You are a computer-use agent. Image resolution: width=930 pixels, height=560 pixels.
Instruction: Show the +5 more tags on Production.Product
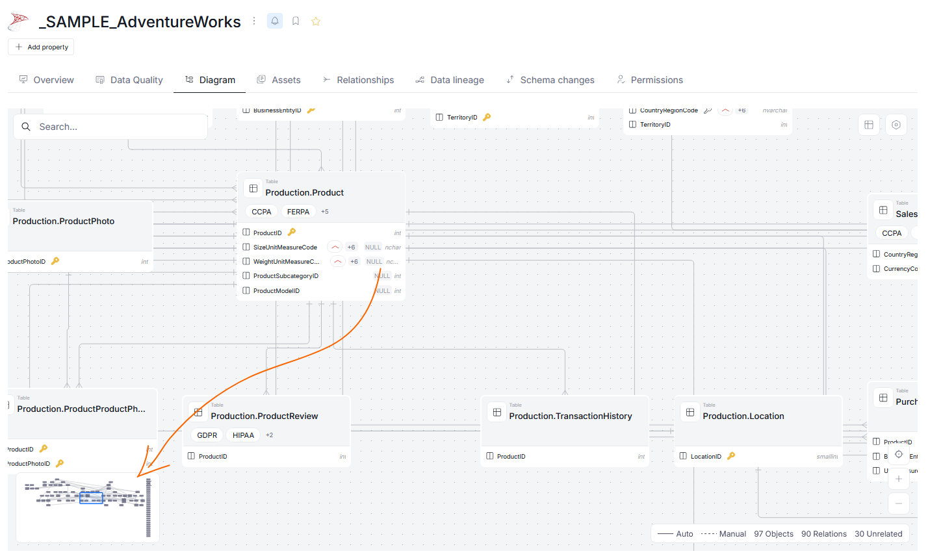(x=325, y=212)
